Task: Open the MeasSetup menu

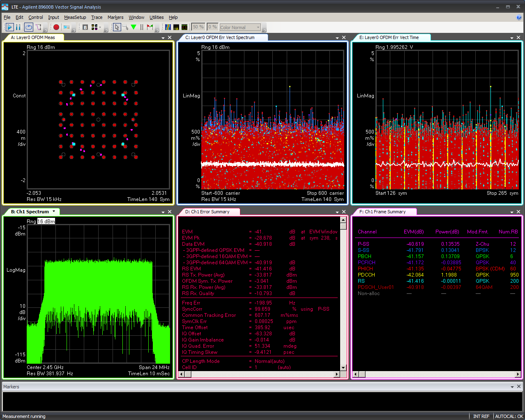Action: coord(75,17)
